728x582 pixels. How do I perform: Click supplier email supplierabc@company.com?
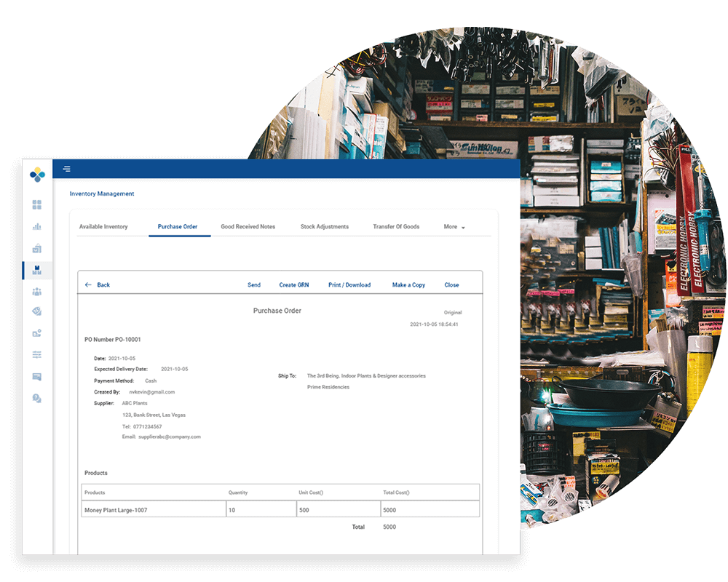click(x=170, y=436)
